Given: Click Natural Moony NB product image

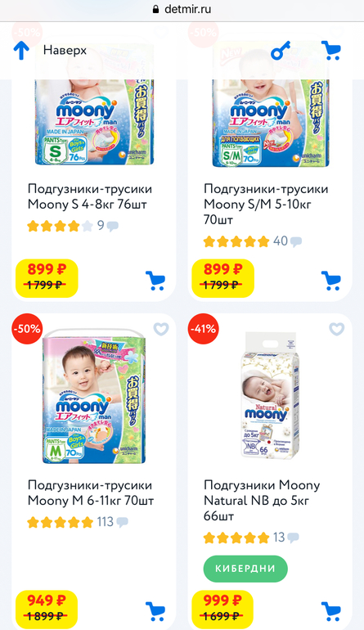Looking at the screenshot, I should pos(271,395).
